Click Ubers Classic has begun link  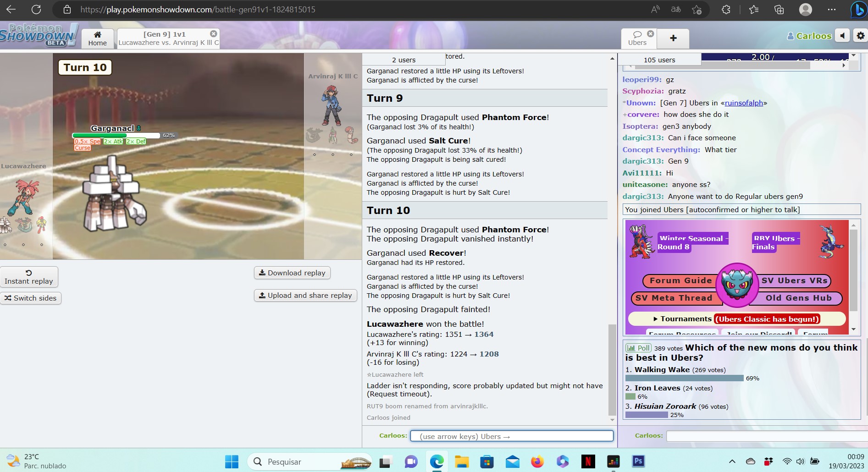[x=767, y=319]
